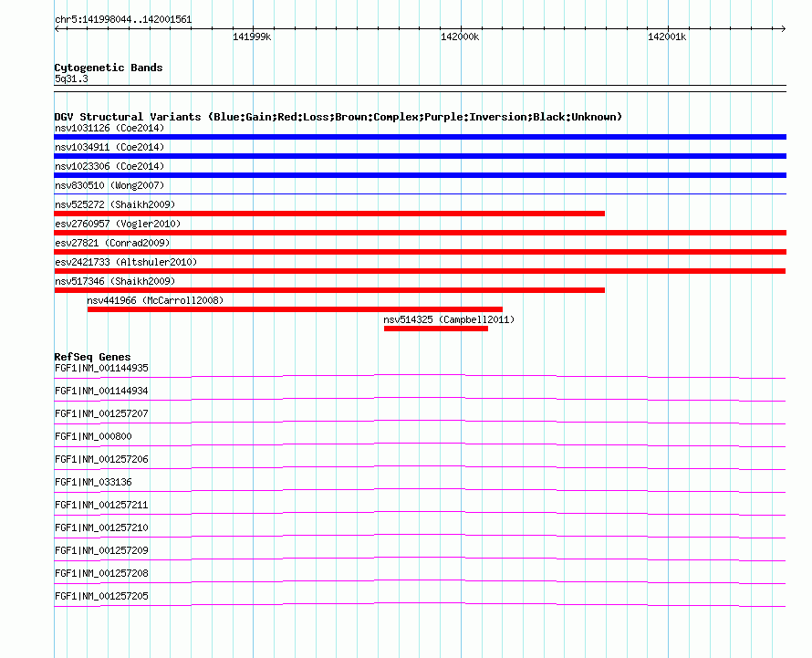The width and height of the screenshot is (812, 658).
Task: Click transcript FGF1|NM_001257211
Action: [101, 505]
